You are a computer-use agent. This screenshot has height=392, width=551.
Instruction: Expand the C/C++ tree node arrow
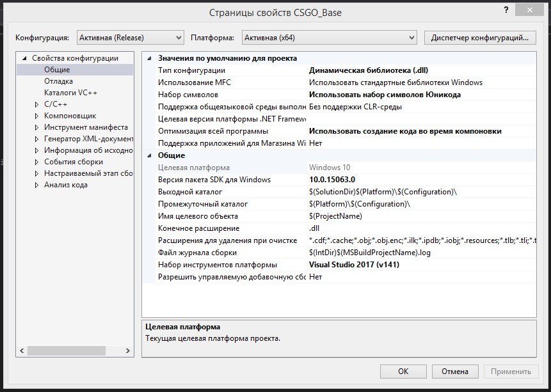coord(36,104)
